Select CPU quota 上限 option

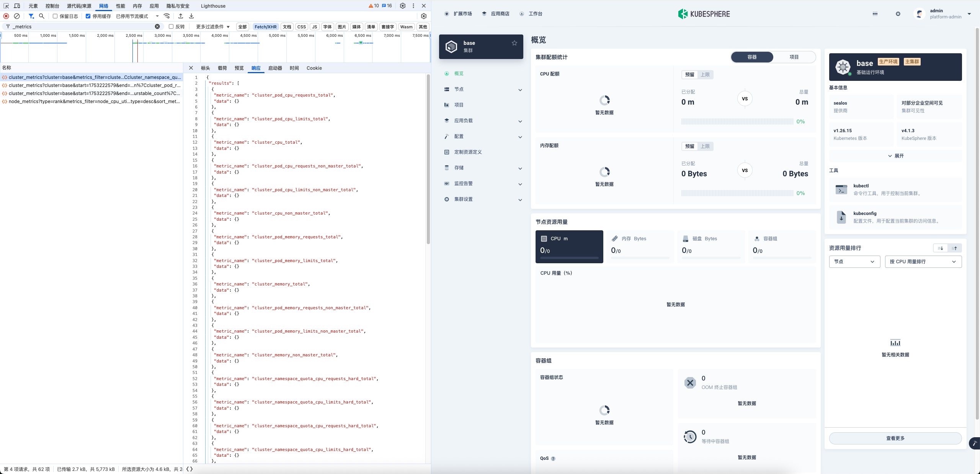point(705,75)
